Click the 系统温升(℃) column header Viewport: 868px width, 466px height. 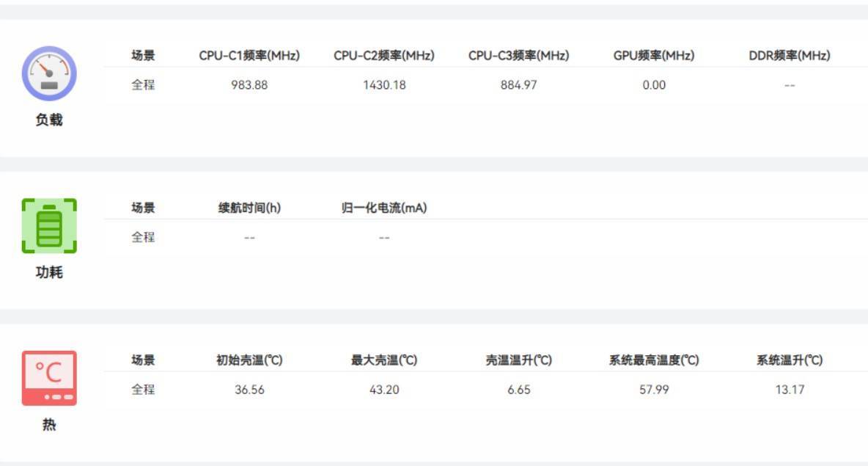tap(790, 360)
